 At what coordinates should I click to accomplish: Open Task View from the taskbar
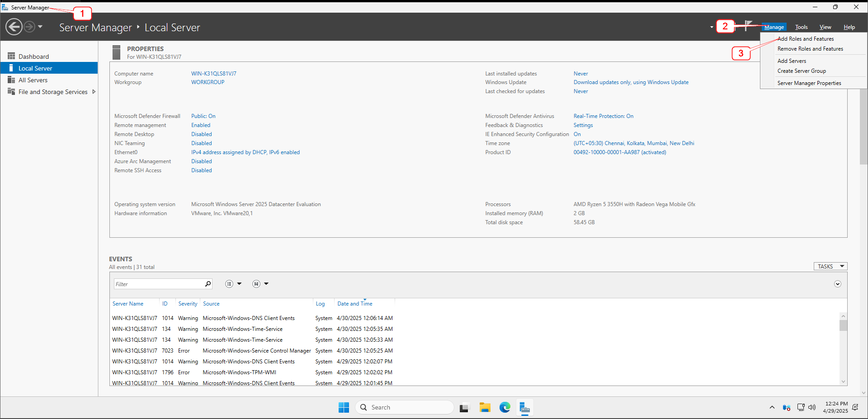pos(465,407)
